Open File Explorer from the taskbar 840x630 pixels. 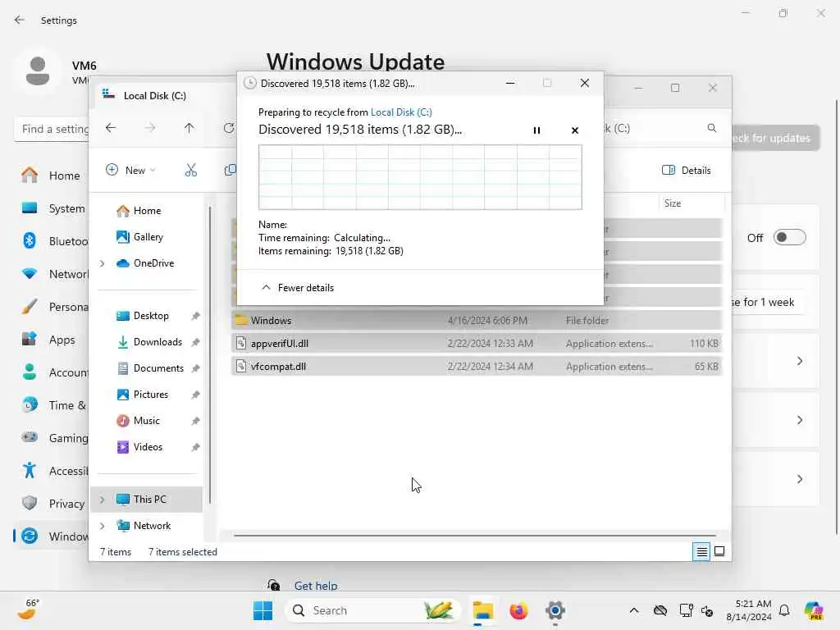click(482, 610)
